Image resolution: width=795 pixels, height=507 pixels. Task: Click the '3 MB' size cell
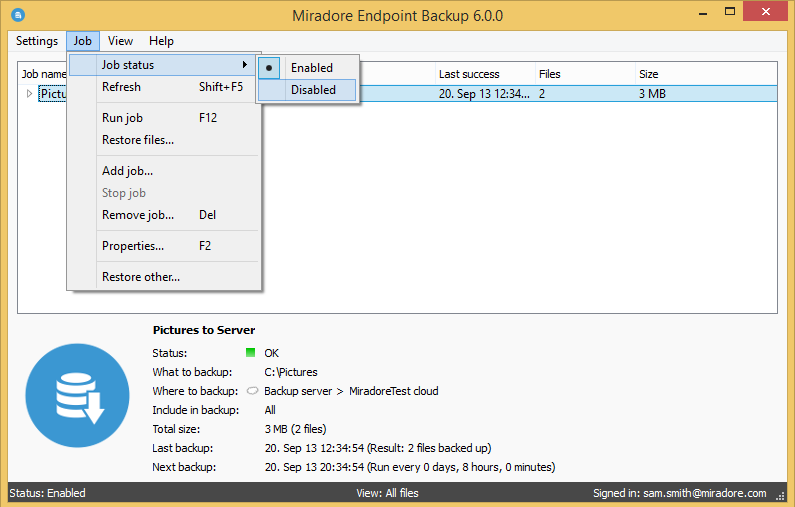click(x=652, y=94)
